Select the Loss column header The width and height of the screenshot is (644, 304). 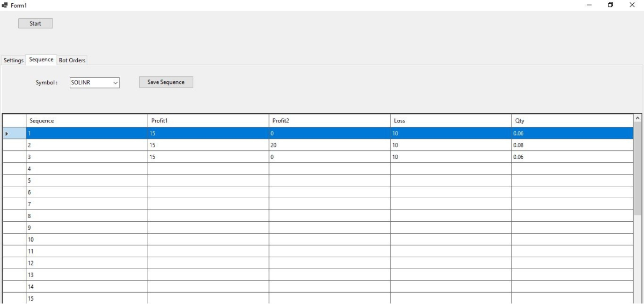(451, 121)
